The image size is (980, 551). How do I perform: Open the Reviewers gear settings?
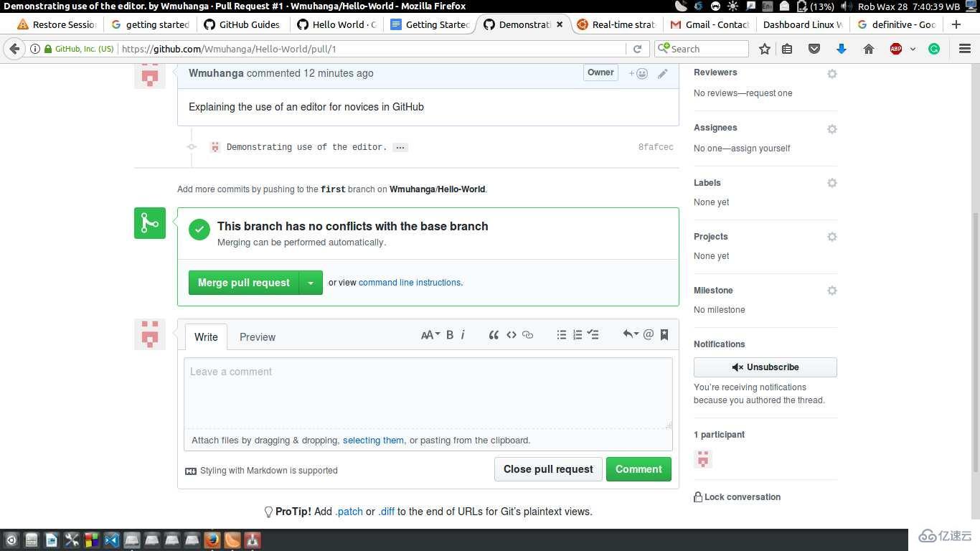point(832,74)
